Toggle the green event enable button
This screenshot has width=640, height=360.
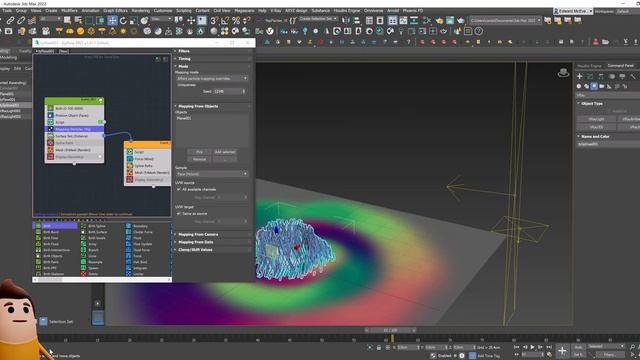click(x=100, y=100)
